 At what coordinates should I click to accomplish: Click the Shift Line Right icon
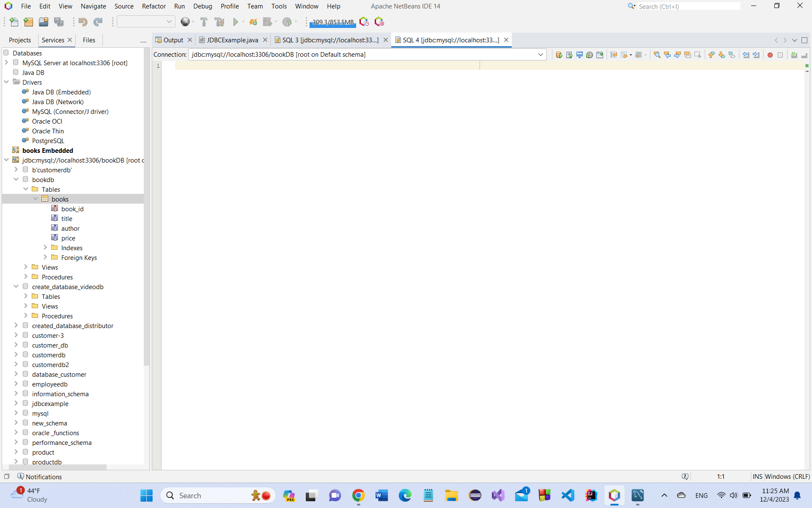click(x=756, y=55)
